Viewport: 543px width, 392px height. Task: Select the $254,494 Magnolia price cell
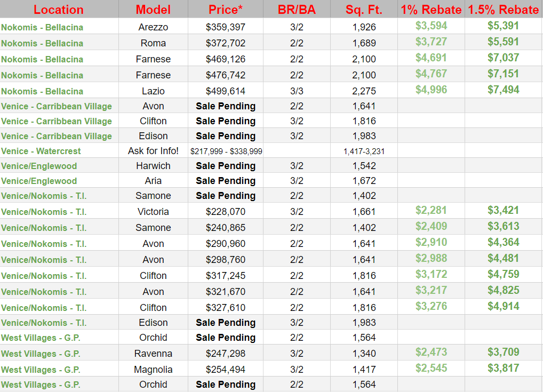(x=226, y=370)
